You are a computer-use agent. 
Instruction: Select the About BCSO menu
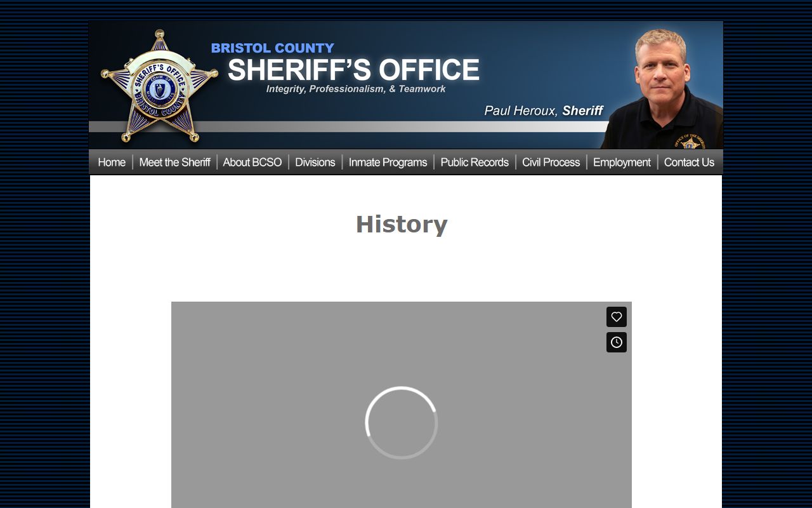[252, 163]
